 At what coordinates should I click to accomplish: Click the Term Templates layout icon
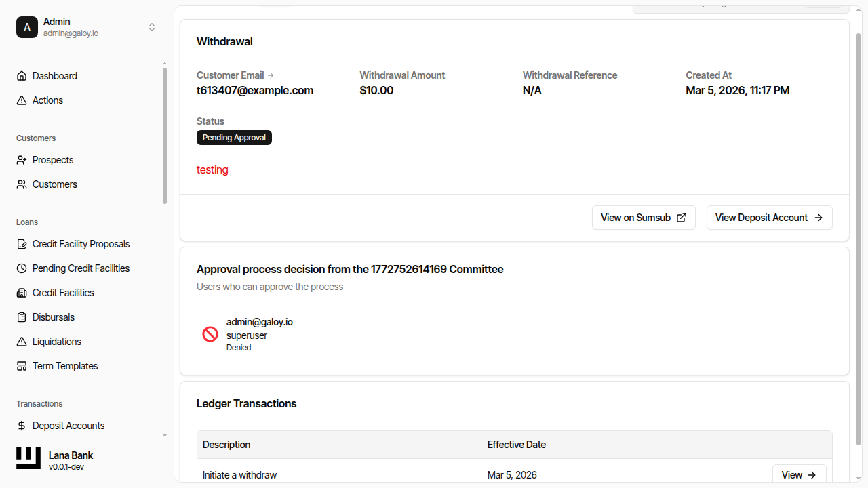[x=22, y=366]
